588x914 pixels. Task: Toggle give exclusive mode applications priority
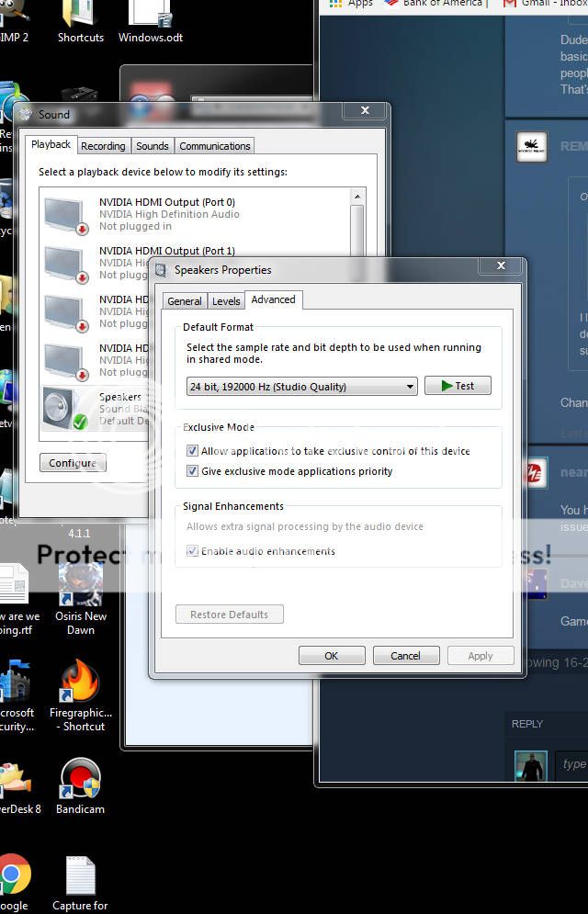tap(192, 471)
